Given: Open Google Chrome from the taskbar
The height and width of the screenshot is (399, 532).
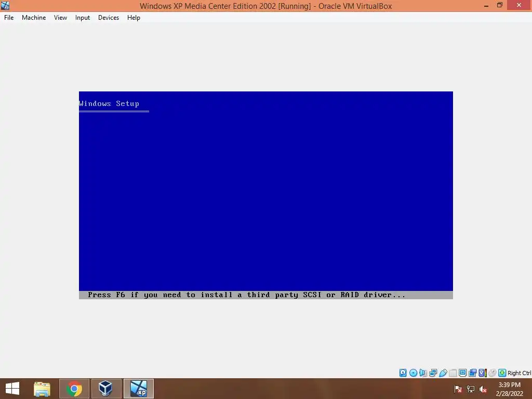Looking at the screenshot, I should [x=74, y=389].
